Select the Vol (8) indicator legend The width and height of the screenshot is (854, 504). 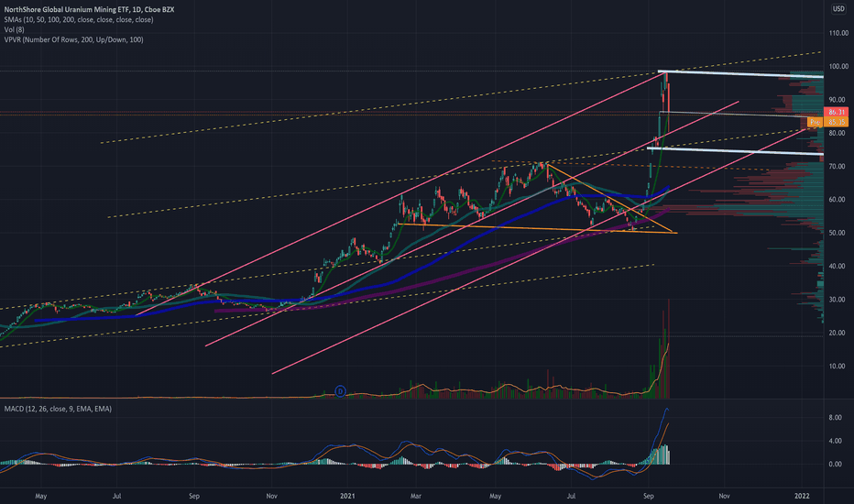point(14,29)
